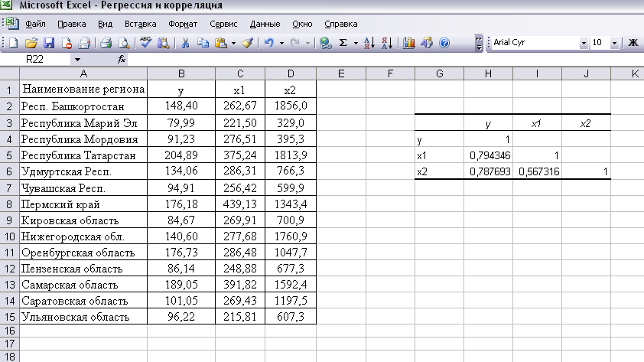644x362 pixels.
Task: Create a new blank workbook
Action: click(x=14, y=43)
